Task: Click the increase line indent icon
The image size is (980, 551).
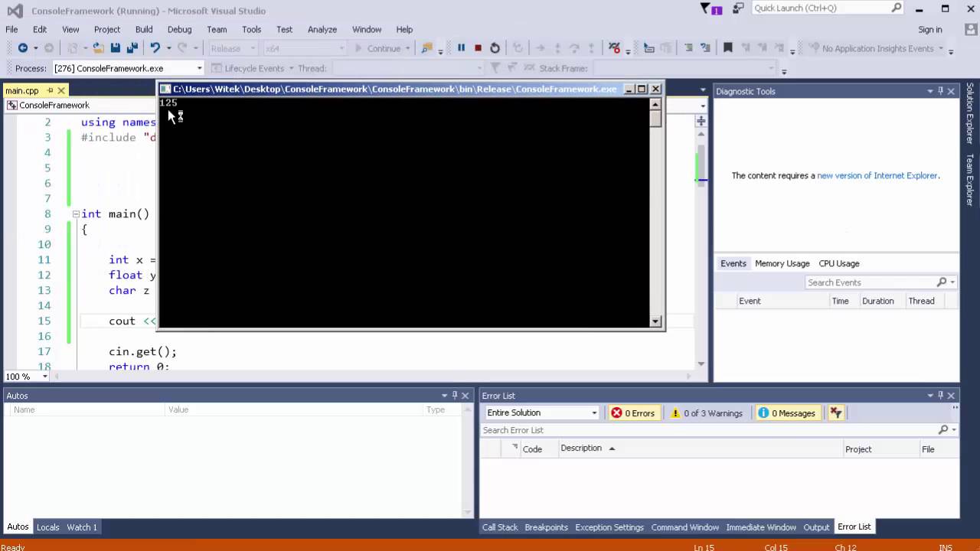Action: tap(705, 48)
